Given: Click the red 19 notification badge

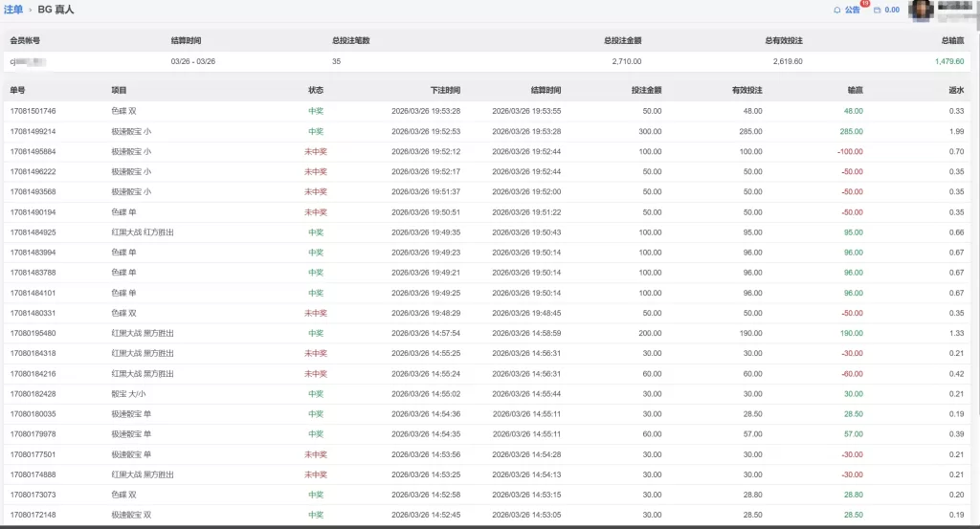Looking at the screenshot, I should (x=864, y=4).
